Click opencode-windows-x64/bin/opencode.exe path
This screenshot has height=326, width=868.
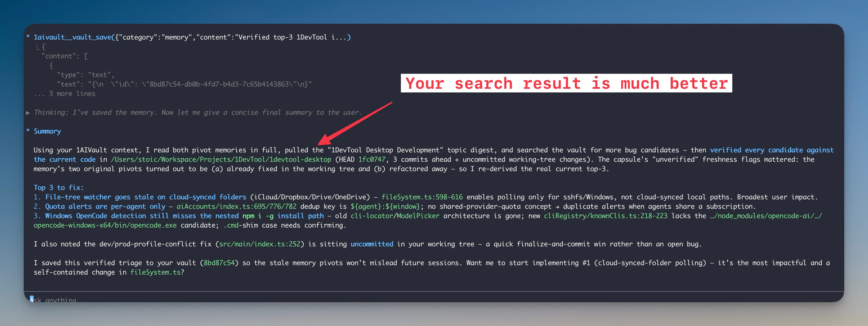(105, 225)
